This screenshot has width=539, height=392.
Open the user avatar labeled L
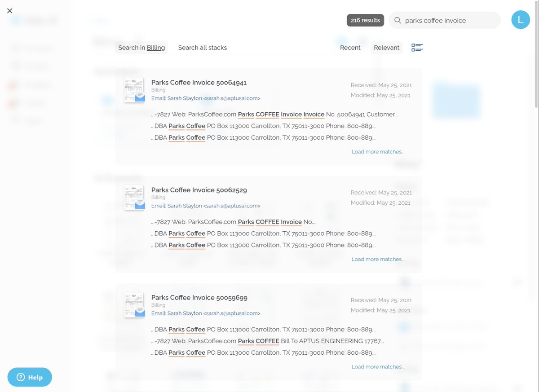click(x=521, y=20)
